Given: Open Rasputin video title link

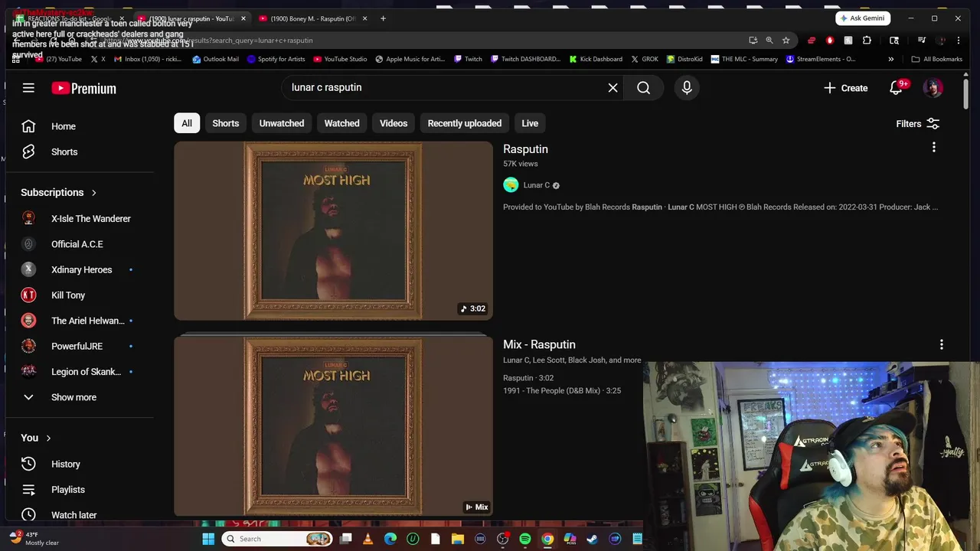Looking at the screenshot, I should tap(525, 149).
